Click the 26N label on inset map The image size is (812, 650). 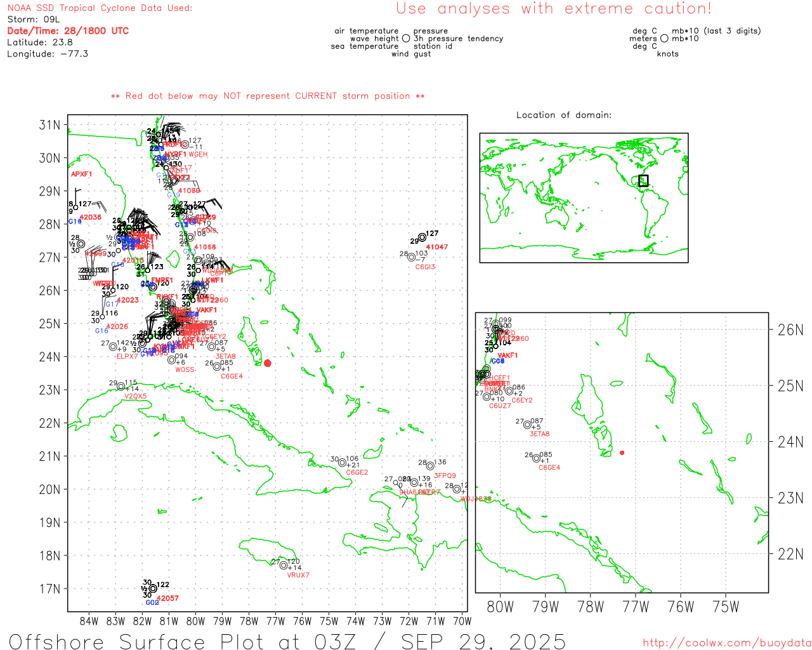[790, 329]
